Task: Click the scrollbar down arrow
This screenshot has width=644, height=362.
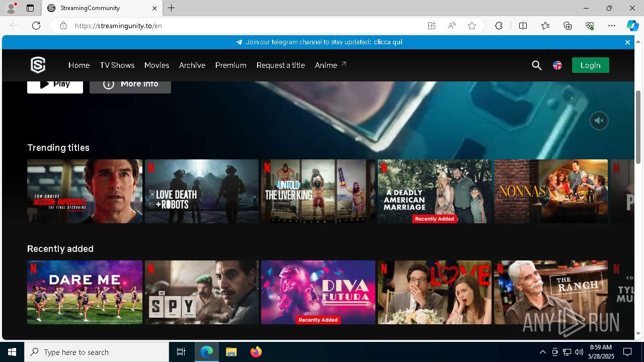Action: pyautogui.click(x=638, y=334)
